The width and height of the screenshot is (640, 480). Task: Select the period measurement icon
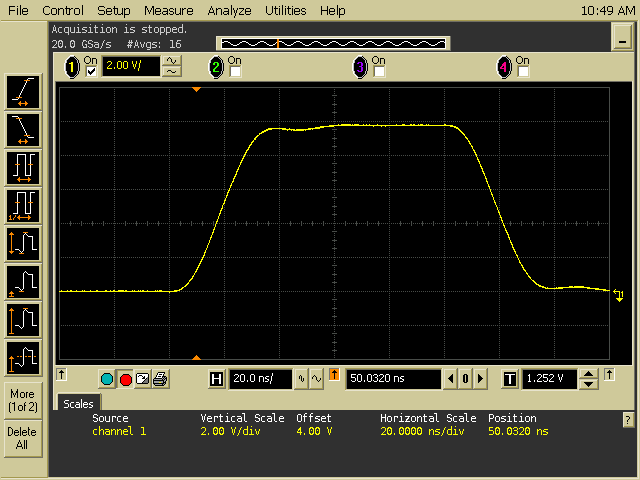tap(23, 168)
